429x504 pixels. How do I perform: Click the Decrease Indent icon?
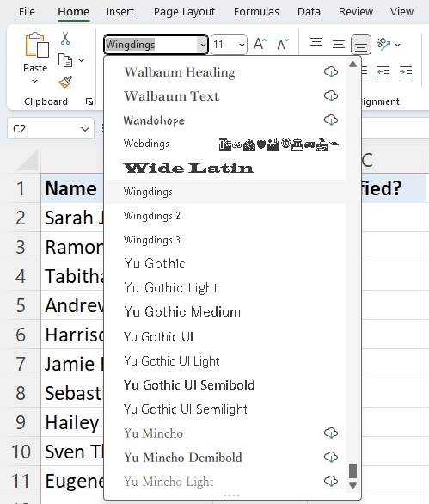(x=383, y=71)
